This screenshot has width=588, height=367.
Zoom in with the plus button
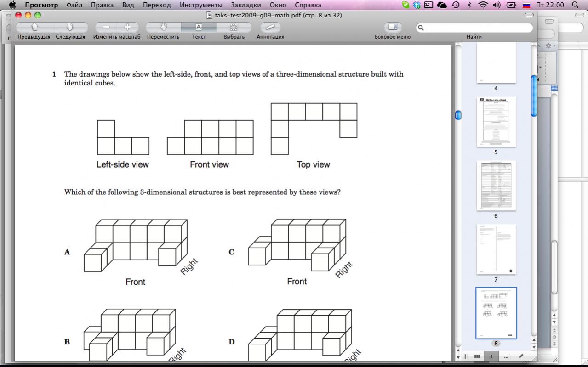128,27
